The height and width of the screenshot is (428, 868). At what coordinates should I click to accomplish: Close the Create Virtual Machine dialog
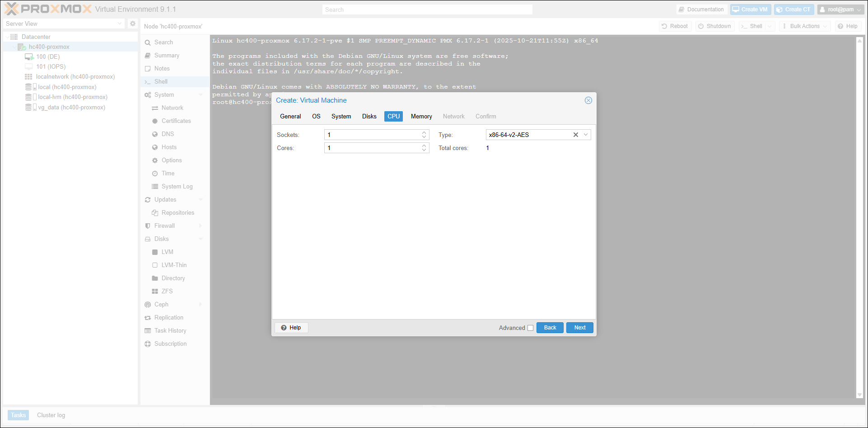588,100
